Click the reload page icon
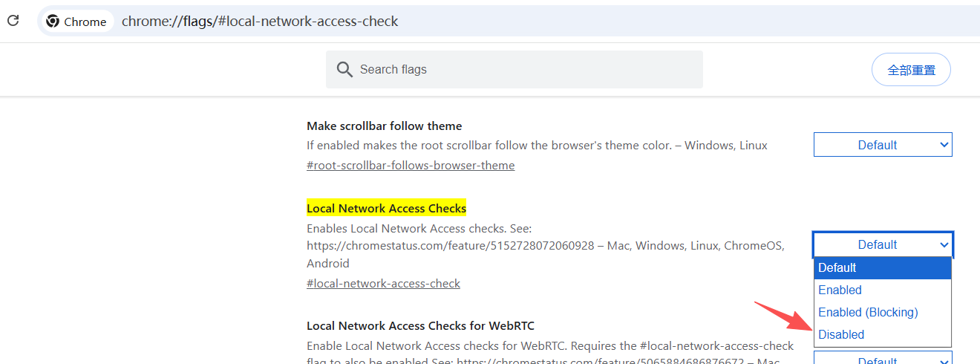The image size is (980, 364). (x=13, y=21)
